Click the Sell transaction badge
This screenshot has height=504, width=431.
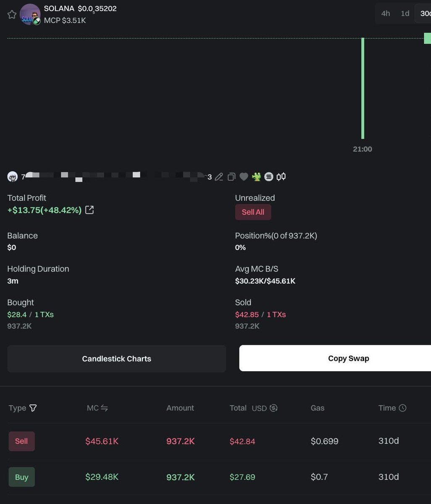21,441
